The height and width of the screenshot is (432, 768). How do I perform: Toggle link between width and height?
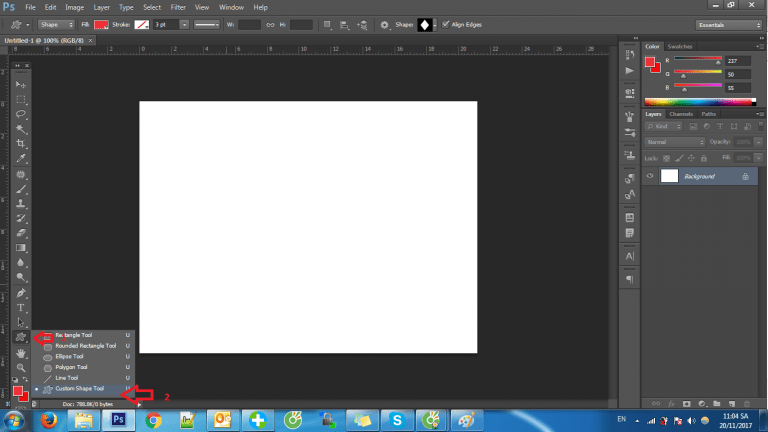270,23
